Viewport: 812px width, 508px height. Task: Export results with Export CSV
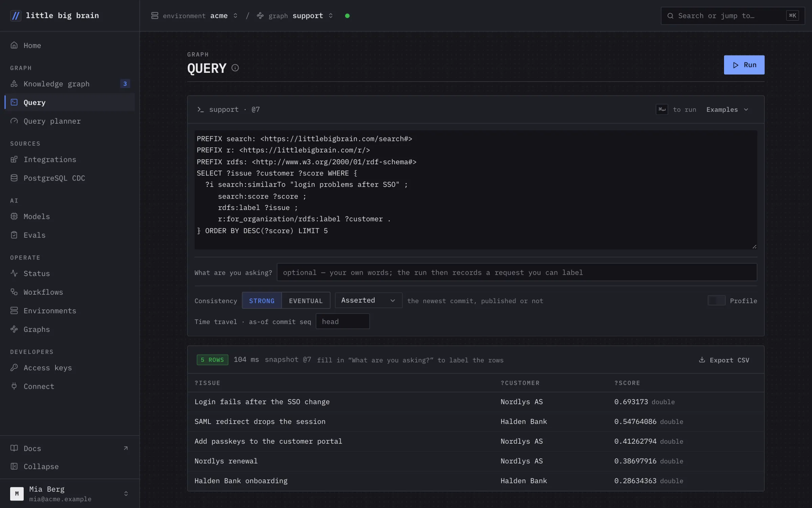[724, 360]
